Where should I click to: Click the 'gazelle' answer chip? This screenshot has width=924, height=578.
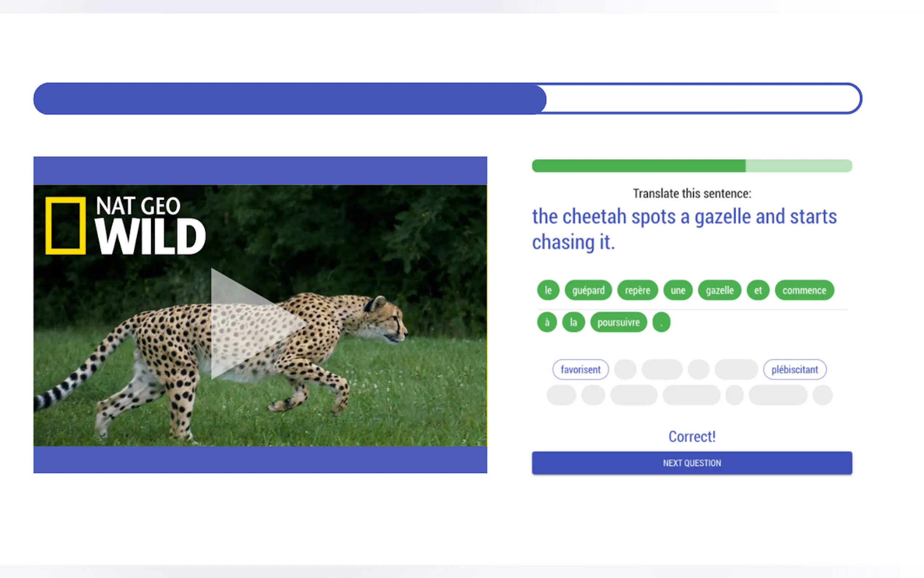coord(719,290)
